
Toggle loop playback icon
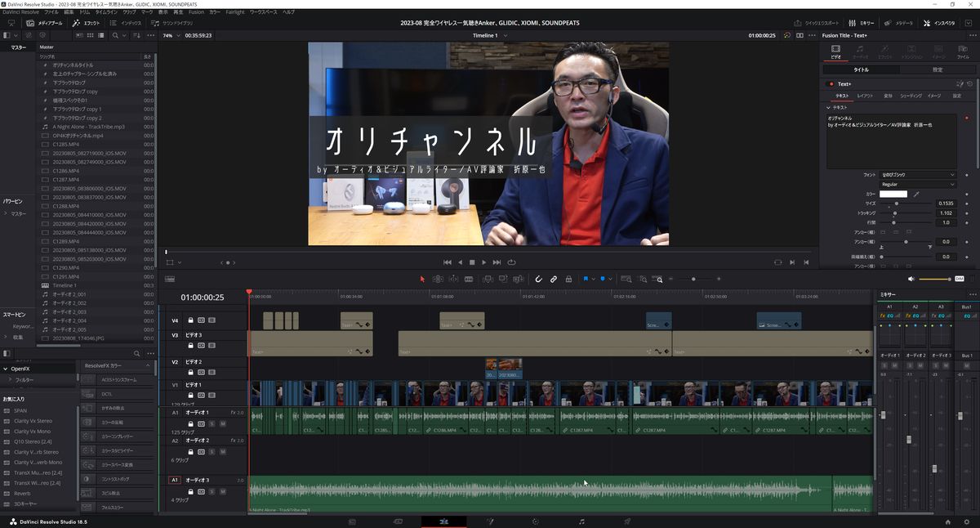pyautogui.click(x=511, y=262)
